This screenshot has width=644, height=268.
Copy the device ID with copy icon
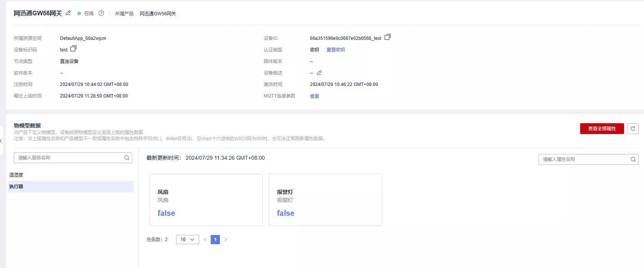(x=388, y=37)
